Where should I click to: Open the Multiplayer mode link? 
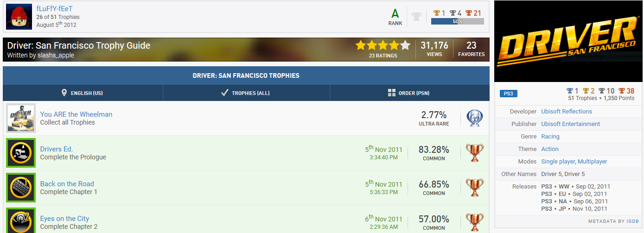click(x=593, y=162)
